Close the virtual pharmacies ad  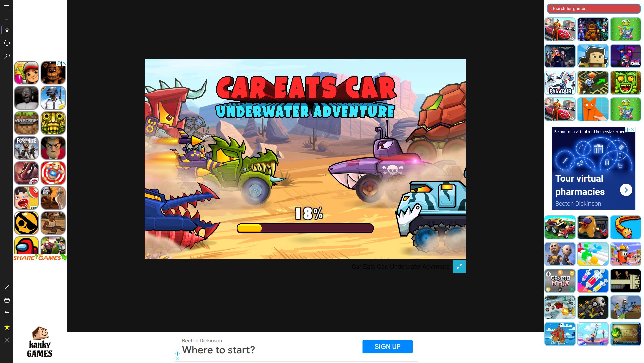[x=633, y=129]
